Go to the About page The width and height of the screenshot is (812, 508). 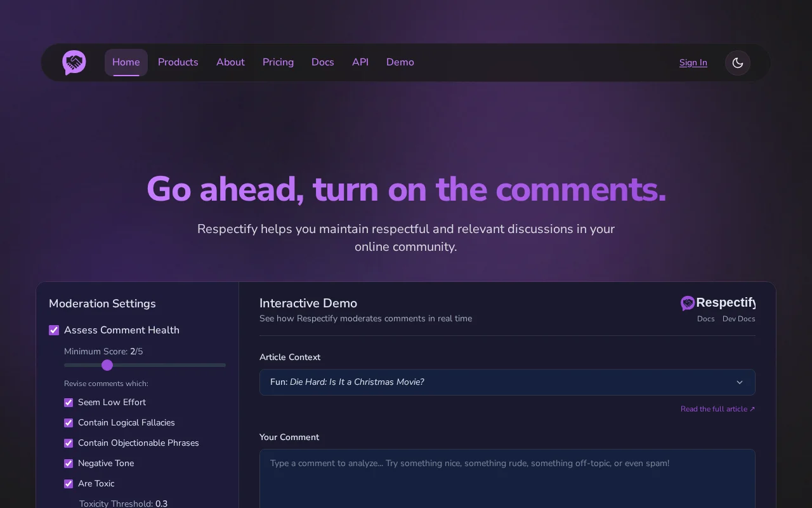230,62
